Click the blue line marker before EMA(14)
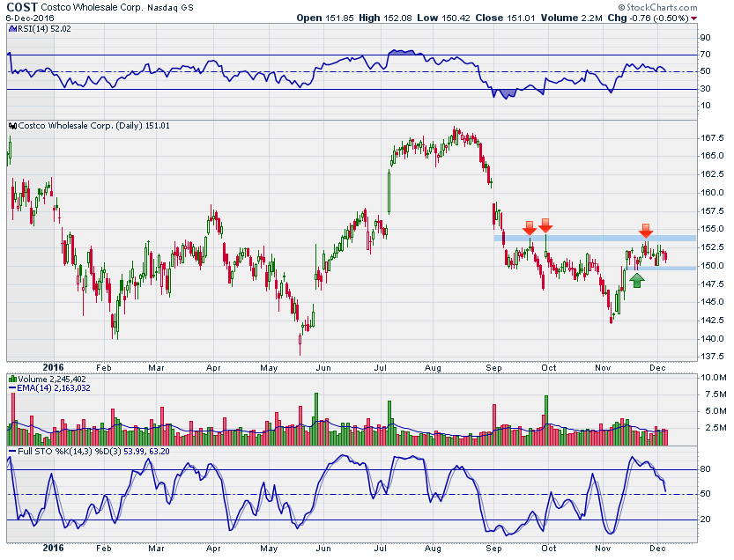Viewport: 734px width, 560px height. click(12, 388)
